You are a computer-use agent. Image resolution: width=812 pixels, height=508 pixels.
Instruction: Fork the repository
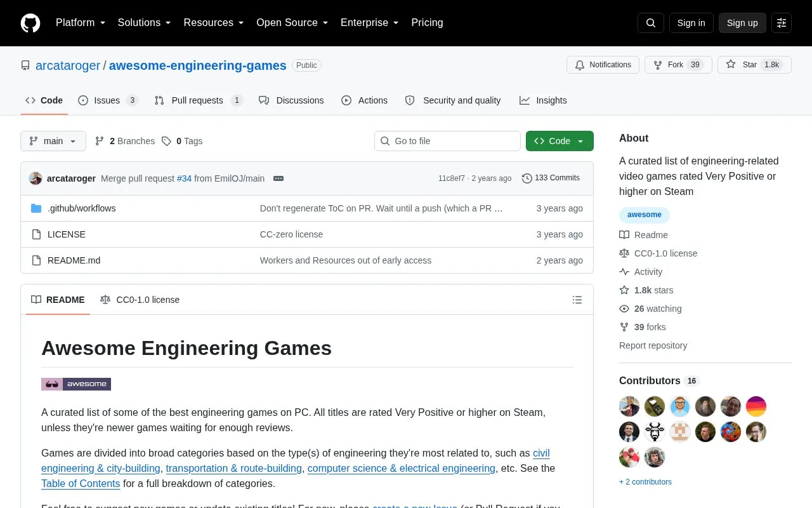coord(678,65)
